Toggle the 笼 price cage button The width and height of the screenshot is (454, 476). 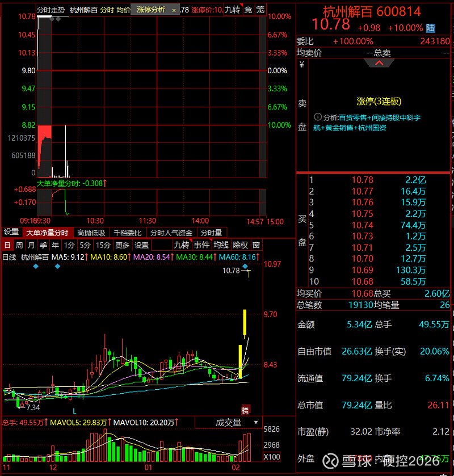pyautogui.click(x=260, y=10)
